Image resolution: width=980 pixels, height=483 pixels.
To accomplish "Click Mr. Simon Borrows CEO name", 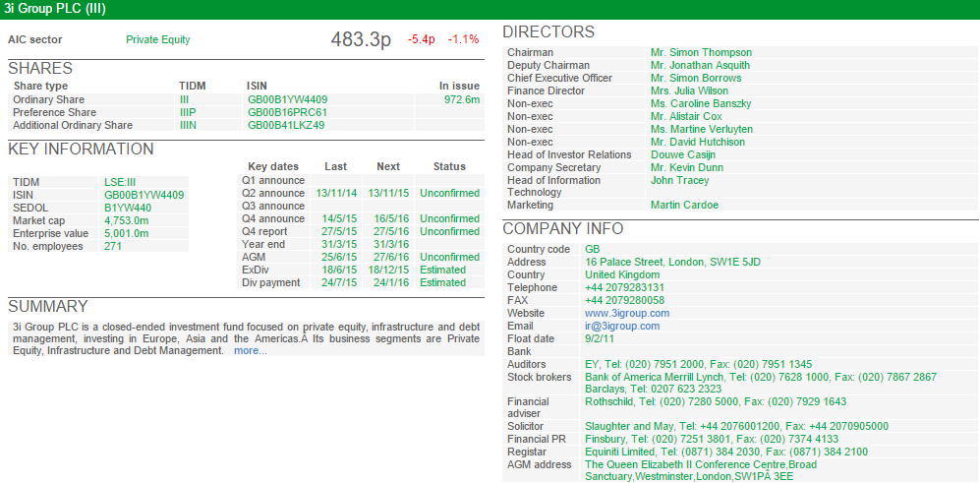I will point(696,79).
